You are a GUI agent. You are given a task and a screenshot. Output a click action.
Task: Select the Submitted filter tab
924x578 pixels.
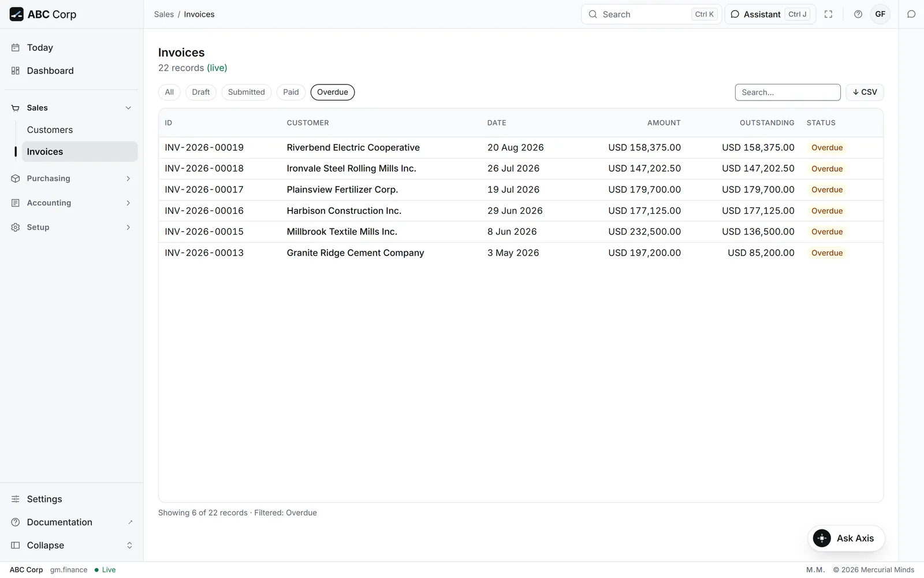pos(247,92)
